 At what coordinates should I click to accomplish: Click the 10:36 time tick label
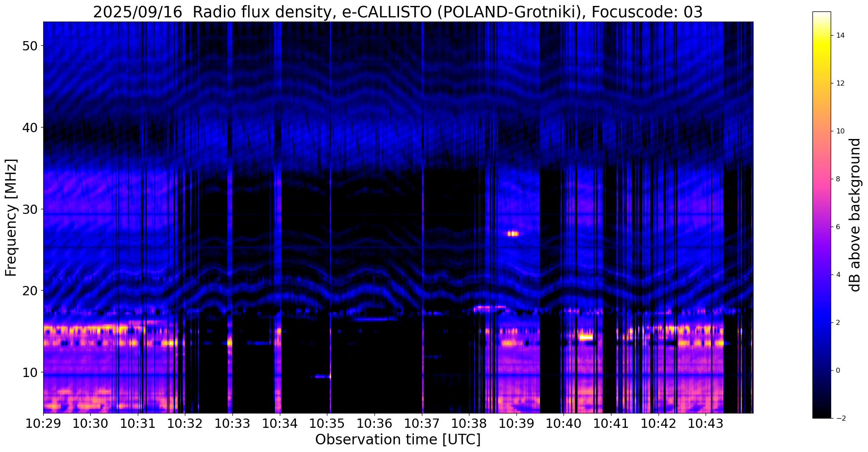tap(374, 423)
